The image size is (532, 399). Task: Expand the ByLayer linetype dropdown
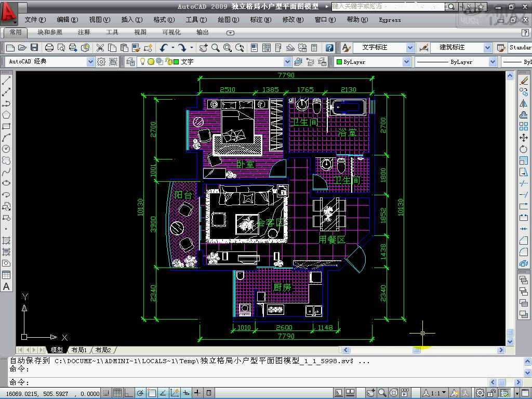tap(493, 62)
